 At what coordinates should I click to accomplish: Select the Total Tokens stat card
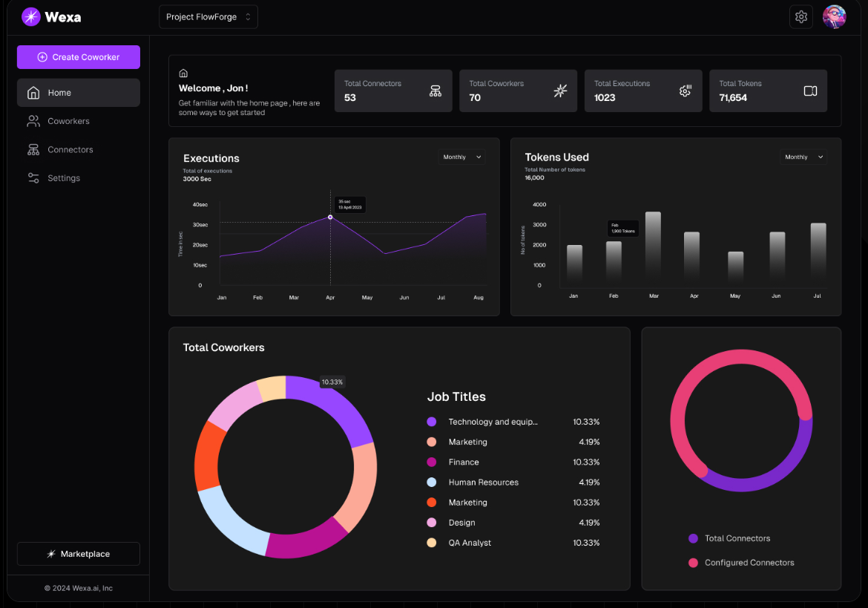(769, 91)
